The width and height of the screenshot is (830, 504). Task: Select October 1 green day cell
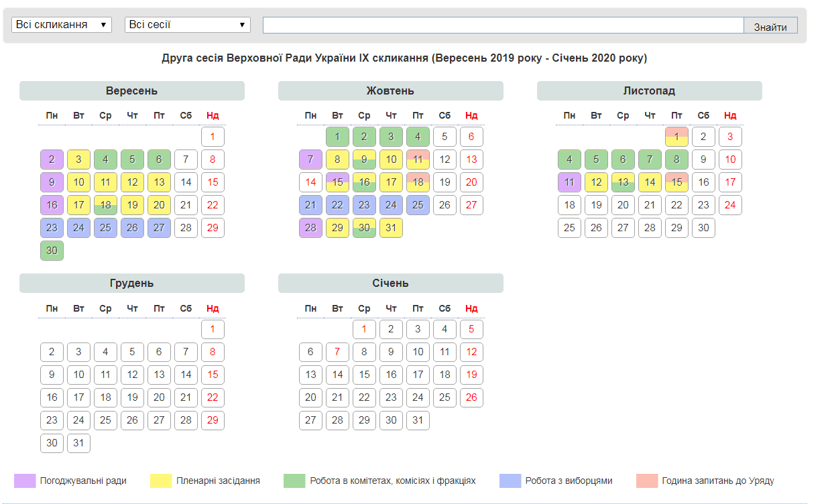click(337, 137)
